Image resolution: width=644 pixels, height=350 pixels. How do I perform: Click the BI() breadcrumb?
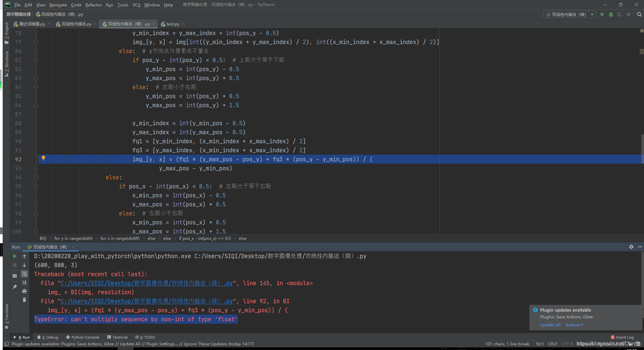click(x=43, y=238)
